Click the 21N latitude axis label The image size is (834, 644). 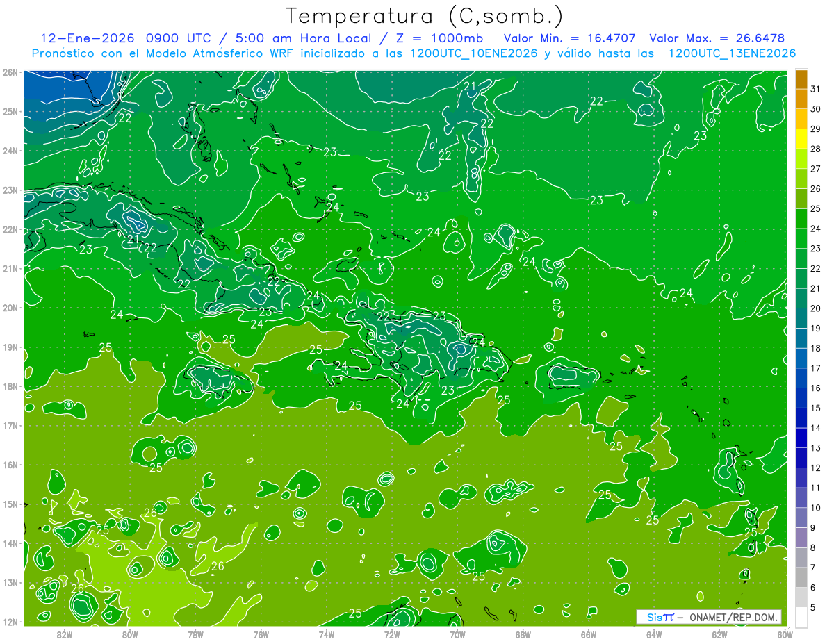coord(10,268)
